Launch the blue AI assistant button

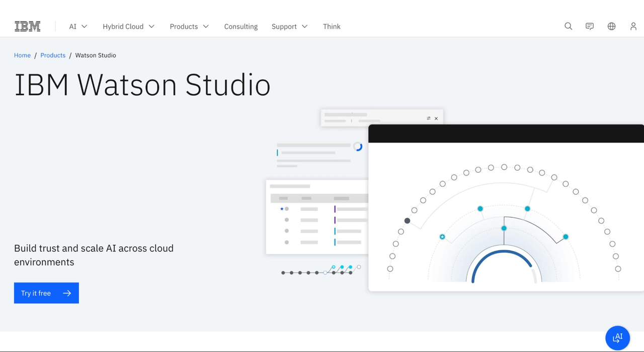[x=617, y=337]
